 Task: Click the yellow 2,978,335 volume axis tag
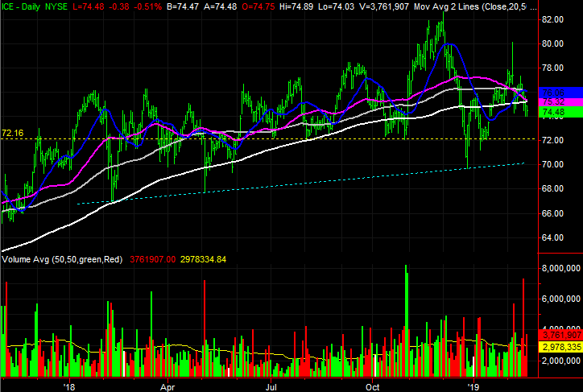click(560, 348)
